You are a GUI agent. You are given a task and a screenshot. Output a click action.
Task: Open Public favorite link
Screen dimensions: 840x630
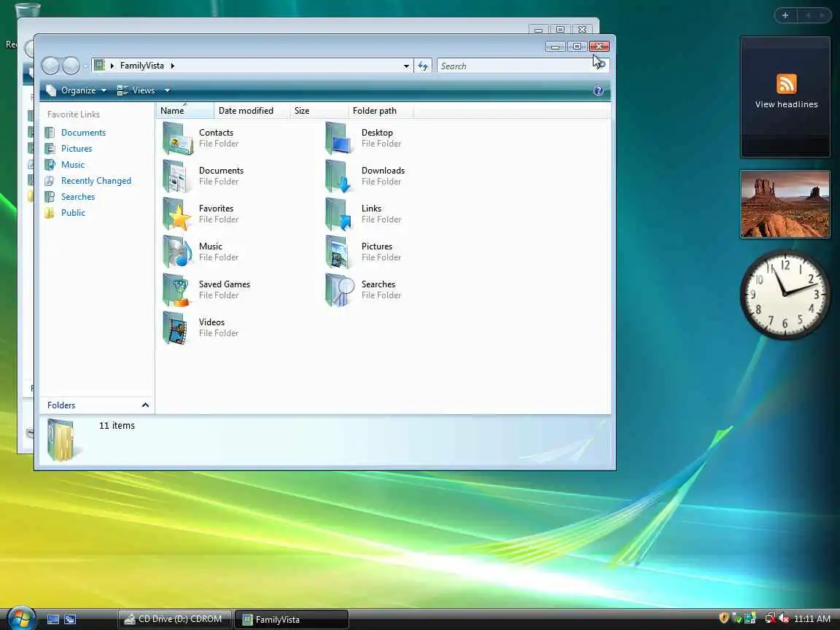73,213
